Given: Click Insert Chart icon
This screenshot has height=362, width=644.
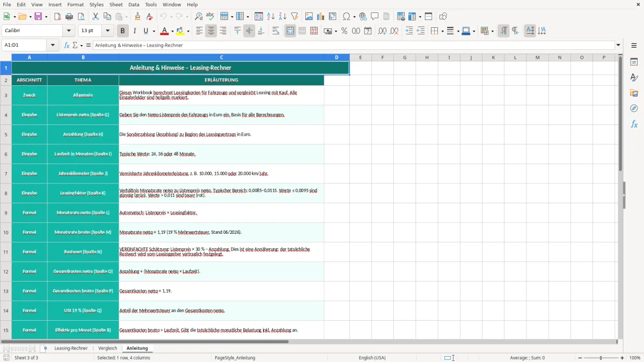Looking at the screenshot, I should pos(321,17).
